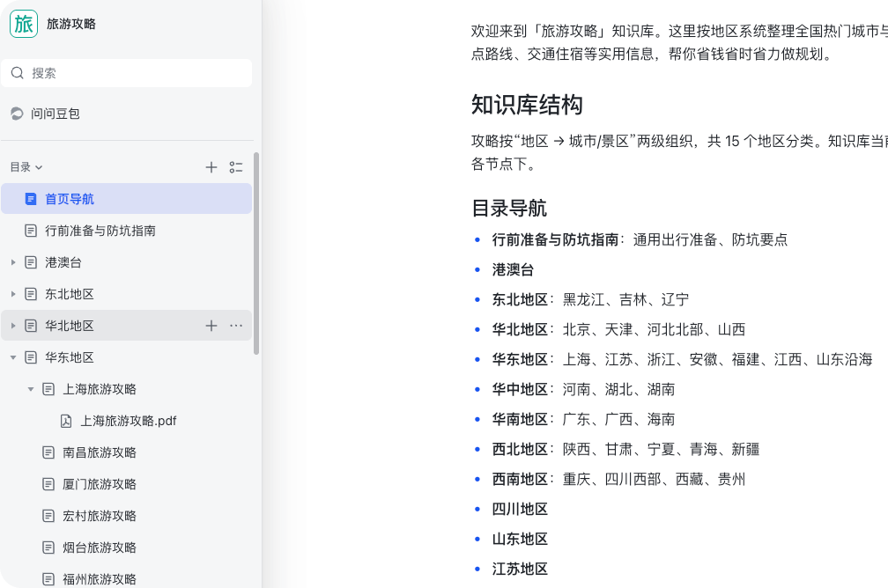Add a child page under 华北地区
Screen dimensions: 888x588
pyautogui.click(x=211, y=326)
